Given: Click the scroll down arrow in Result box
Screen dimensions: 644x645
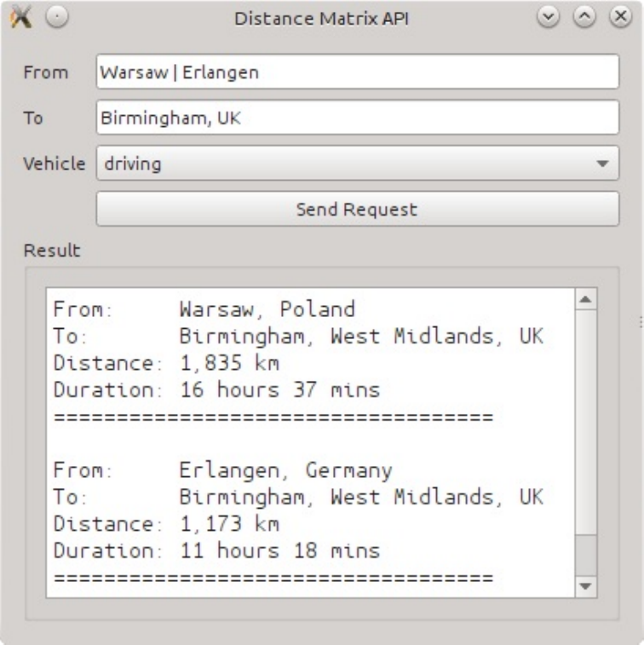Looking at the screenshot, I should pyautogui.click(x=585, y=585).
